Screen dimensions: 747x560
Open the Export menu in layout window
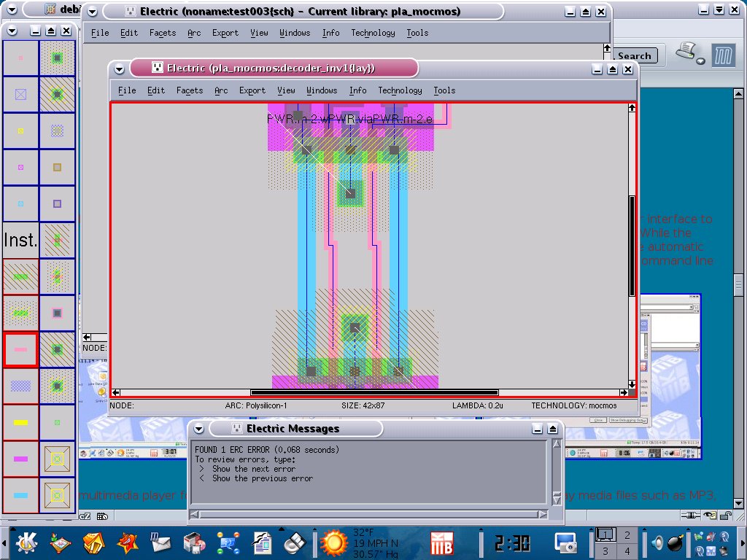tap(252, 90)
